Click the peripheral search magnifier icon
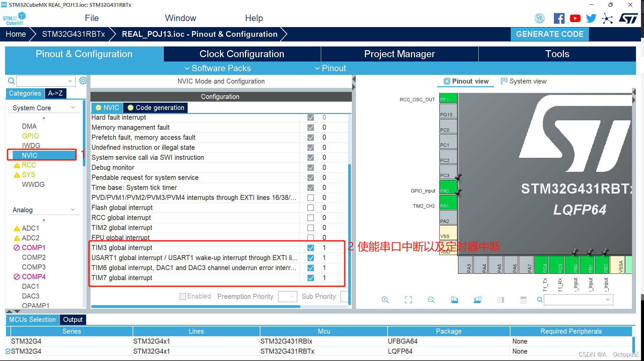The image size is (644, 361). tap(11, 81)
